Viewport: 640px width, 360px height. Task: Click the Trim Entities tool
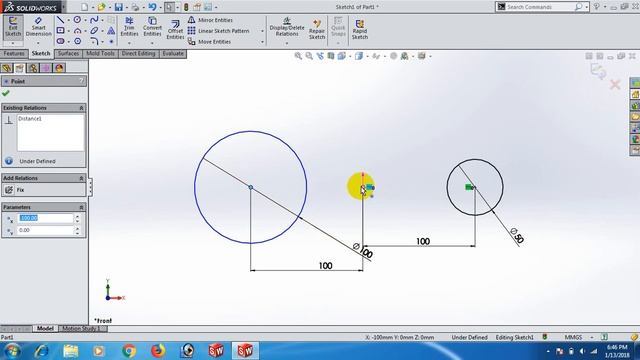tap(129, 27)
